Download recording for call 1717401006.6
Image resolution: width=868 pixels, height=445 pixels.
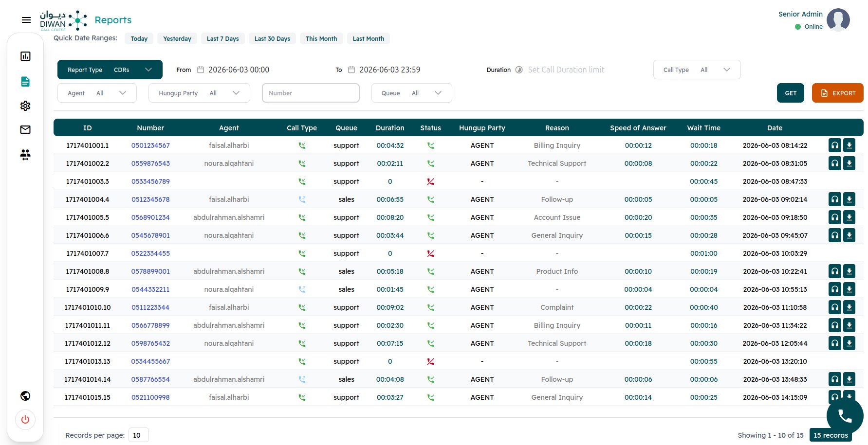tap(849, 235)
